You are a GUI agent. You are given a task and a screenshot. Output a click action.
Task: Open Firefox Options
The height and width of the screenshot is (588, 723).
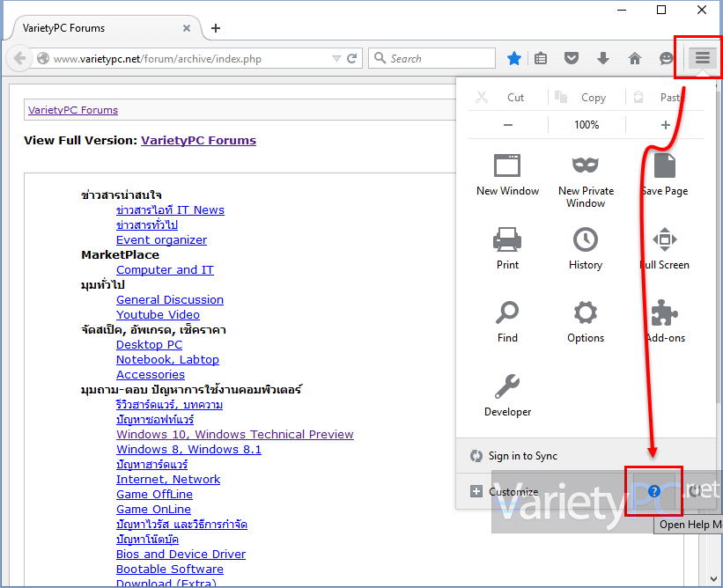pyautogui.click(x=586, y=321)
